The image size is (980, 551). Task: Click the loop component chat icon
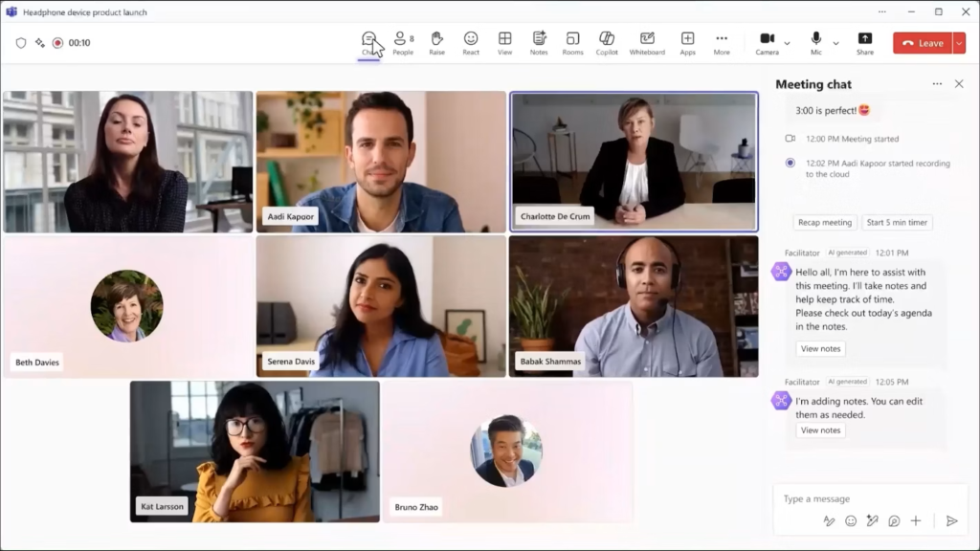point(895,521)
